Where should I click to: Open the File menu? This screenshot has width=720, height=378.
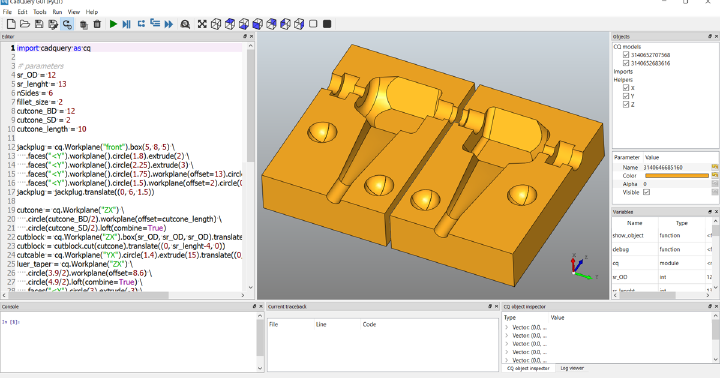(x=7, y=12)
